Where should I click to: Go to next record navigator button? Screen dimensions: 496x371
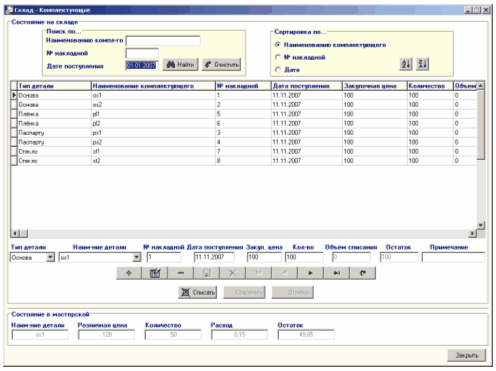311,273
